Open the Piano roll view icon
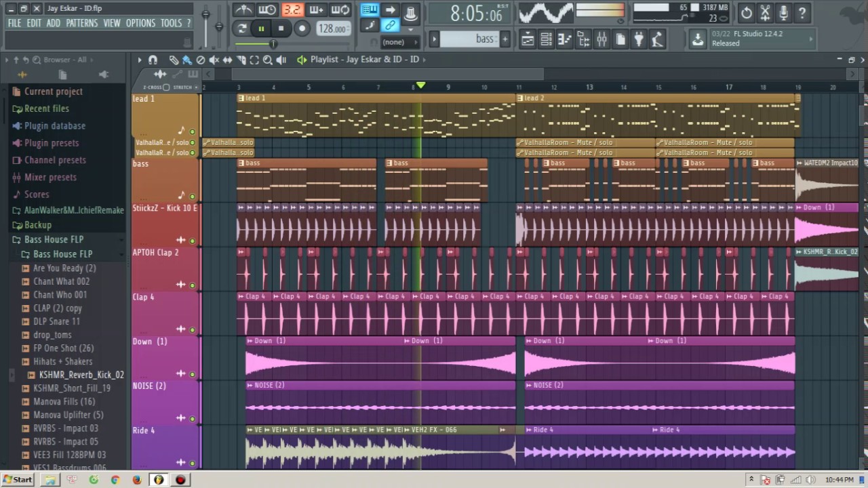Image resolution: width=868 pixels, height=488 pixels. 564,40
